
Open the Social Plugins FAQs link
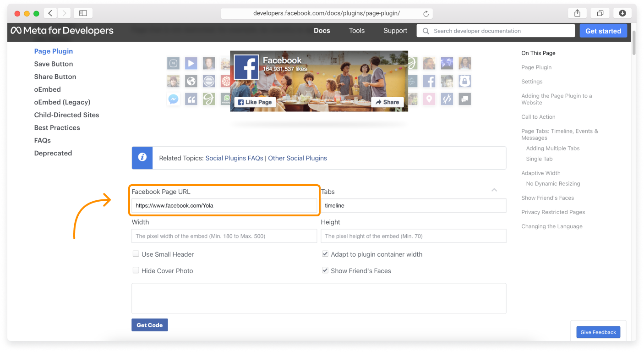[x=234, y=158]
